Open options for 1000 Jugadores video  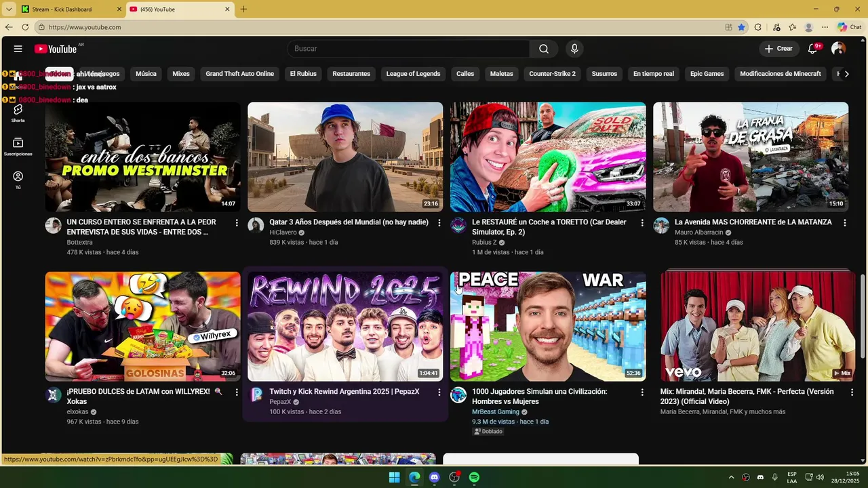click(642, 392)
